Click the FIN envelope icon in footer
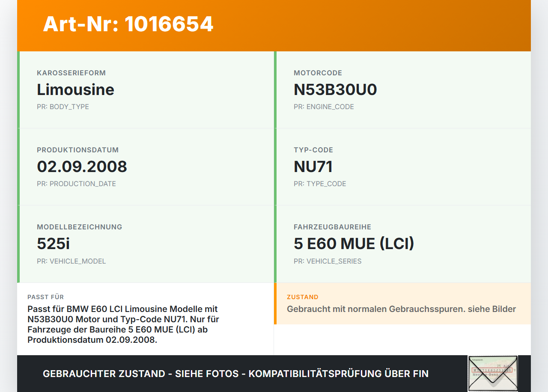Viewport: 548px width, 392px height. coord(492,373)
